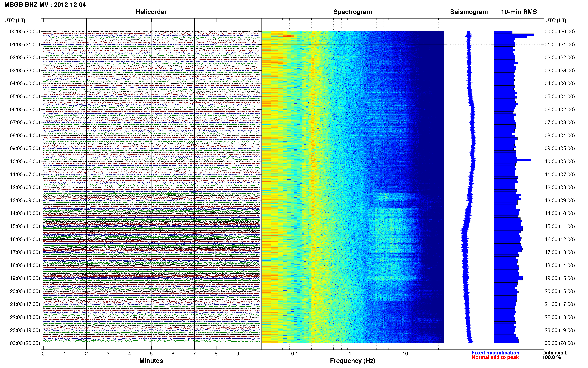Click the left '22:00 (18:00)' time label
Screen dimensions: 588x368
click(x=25, y=317)
